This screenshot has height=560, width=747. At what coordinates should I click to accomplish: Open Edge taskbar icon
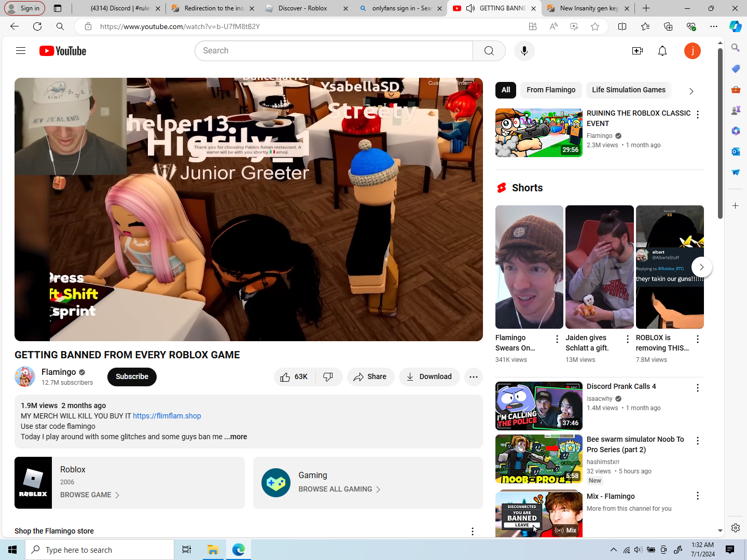tap(239, 550)
